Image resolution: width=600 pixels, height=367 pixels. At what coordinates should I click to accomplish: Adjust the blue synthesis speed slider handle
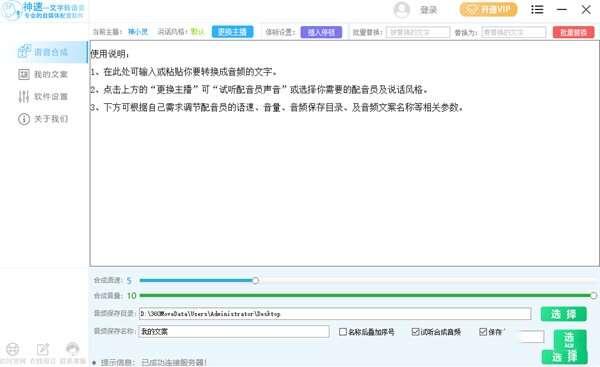click(255, 281)
